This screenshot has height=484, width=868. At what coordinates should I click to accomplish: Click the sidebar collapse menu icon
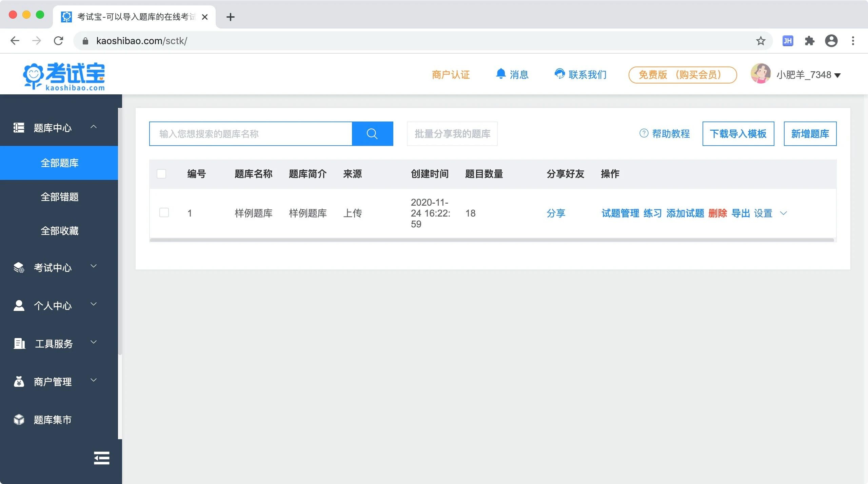[101, 458]
